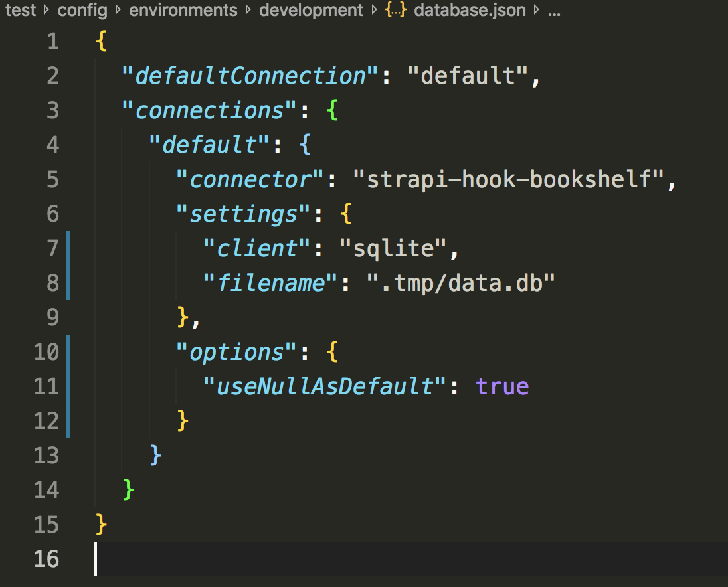728x587 pixels.
Task: Click line number 16 in the gutter
Action: [46, 558]
